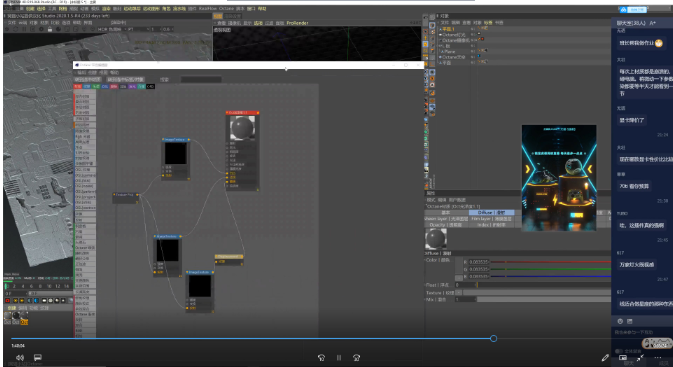
Task: Click the emoji icon below chat list
Action: (620, 321)
